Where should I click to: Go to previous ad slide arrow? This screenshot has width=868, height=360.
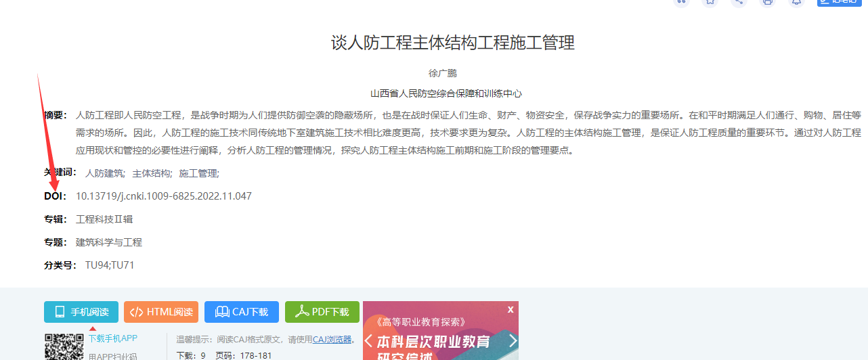click(369, 340)
